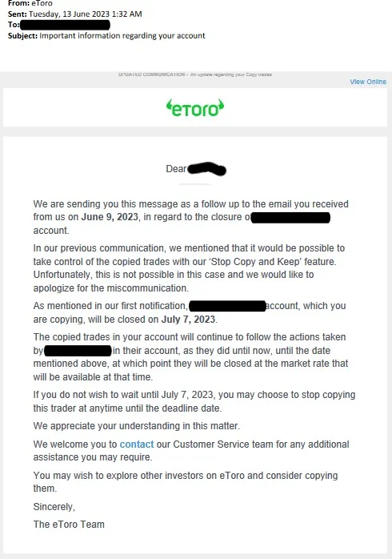The image size is (392, 559).
Task: Click the 'stop copying this trader' paragraph
Action: pos(194,401)
